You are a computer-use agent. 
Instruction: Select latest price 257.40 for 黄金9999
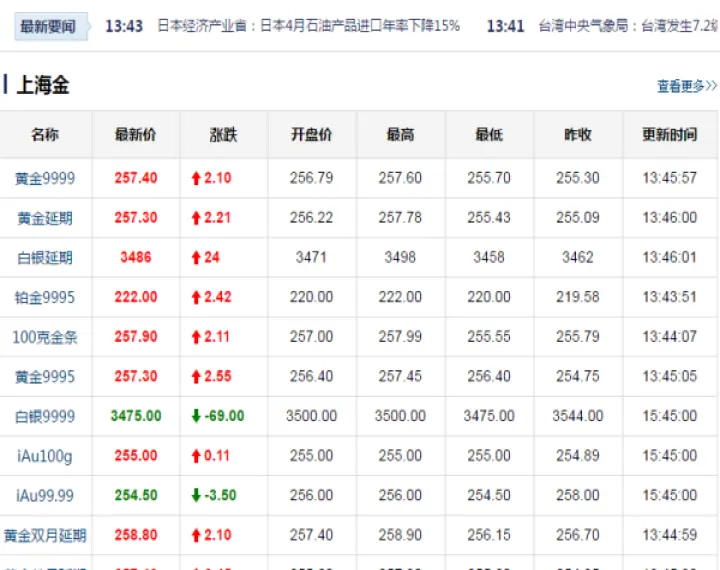coord(136,178)
